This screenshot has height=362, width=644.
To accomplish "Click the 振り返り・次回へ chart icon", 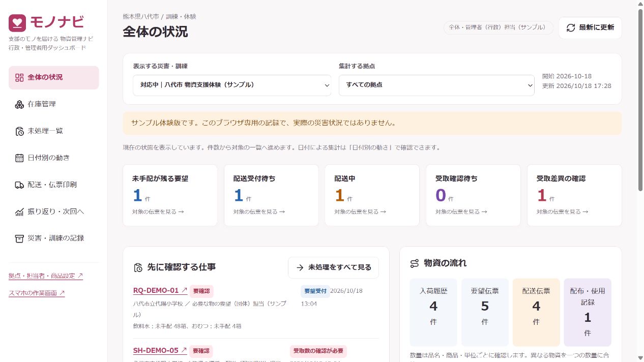I will click(x=19, y=212).
